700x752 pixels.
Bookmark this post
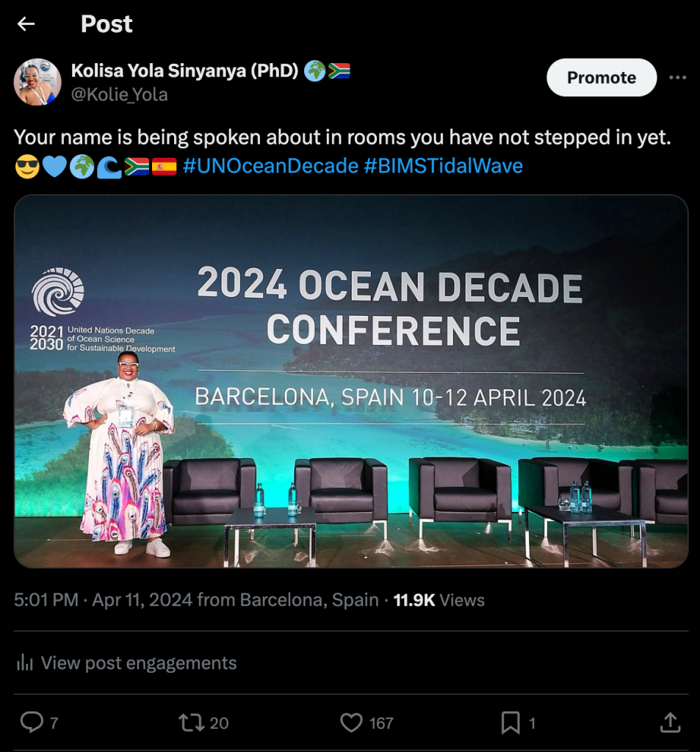click(x=510, y=723)
